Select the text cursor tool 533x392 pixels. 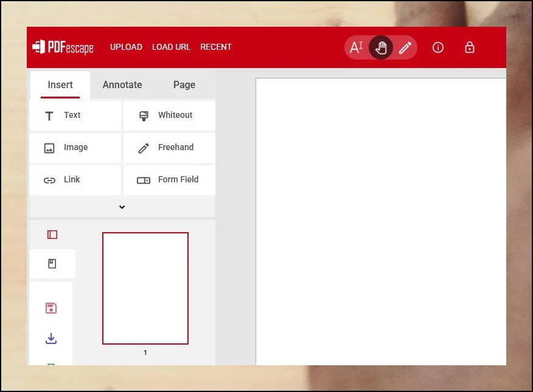(x=357, y=47)
